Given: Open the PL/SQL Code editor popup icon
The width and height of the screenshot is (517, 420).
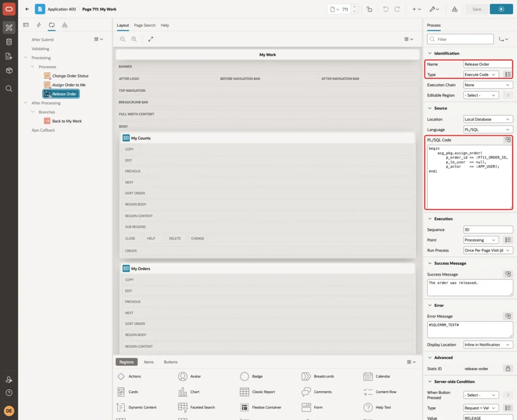Looking at the screenshot, I should [x=508, y=140].
